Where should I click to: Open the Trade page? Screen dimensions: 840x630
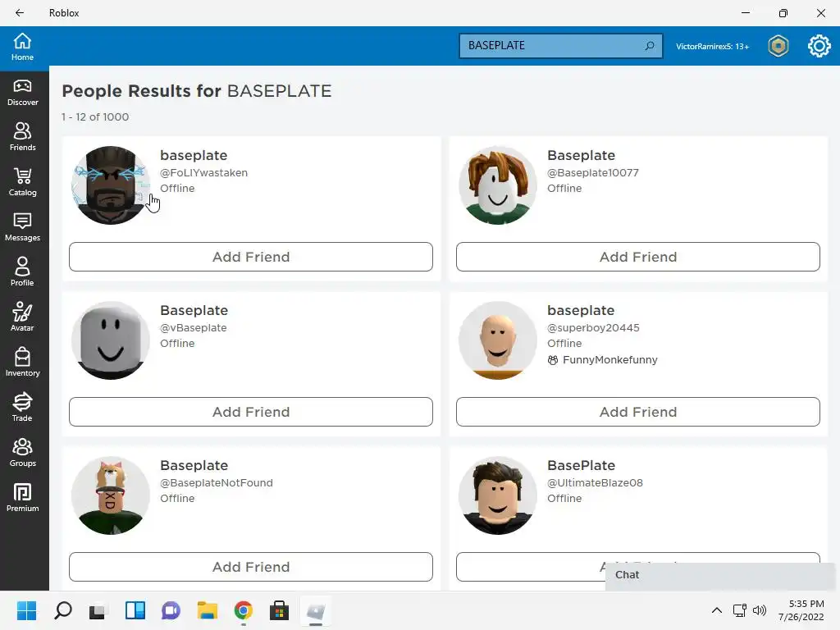pyautogui.click(x=22, y=407)
